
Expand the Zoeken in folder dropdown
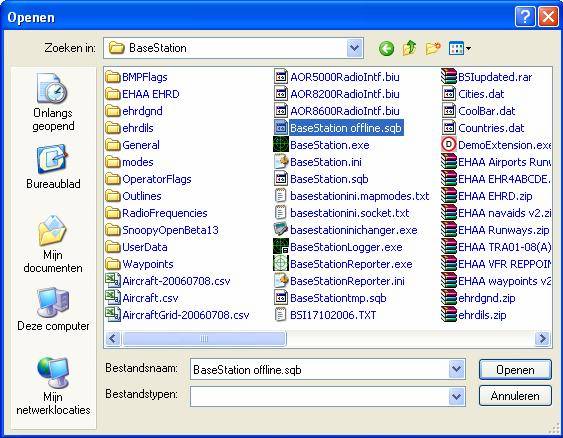354,48
